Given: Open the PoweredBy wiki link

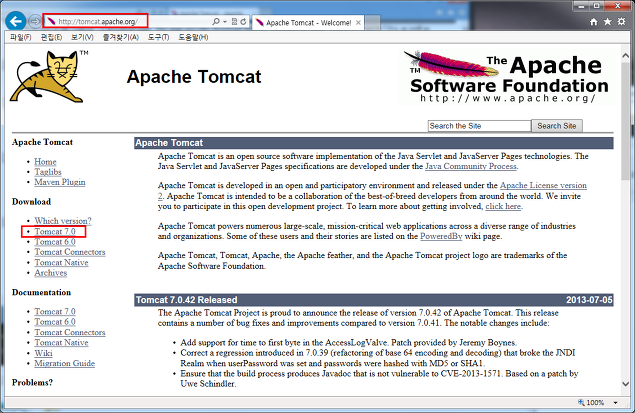Looking at the screenshot, I should (x=441, y=236).
